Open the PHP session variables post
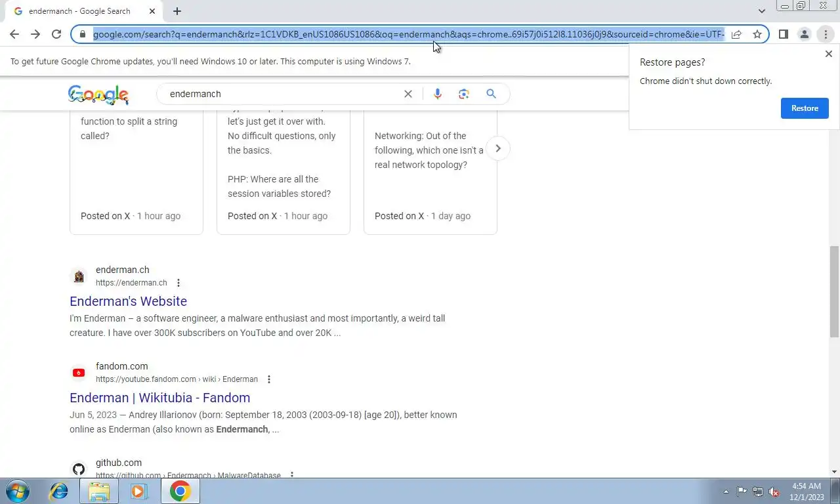Viewport: 840px width, 504px height. [x=283, y=172]
